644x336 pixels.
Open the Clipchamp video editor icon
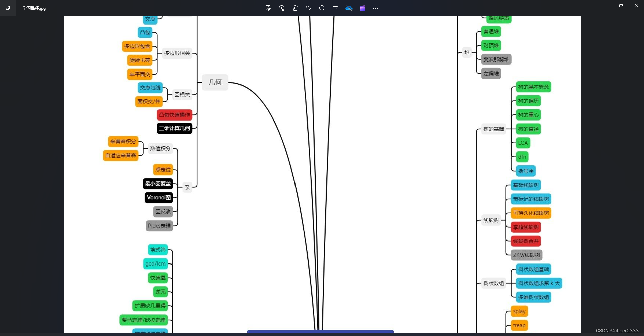coord(362,8)
